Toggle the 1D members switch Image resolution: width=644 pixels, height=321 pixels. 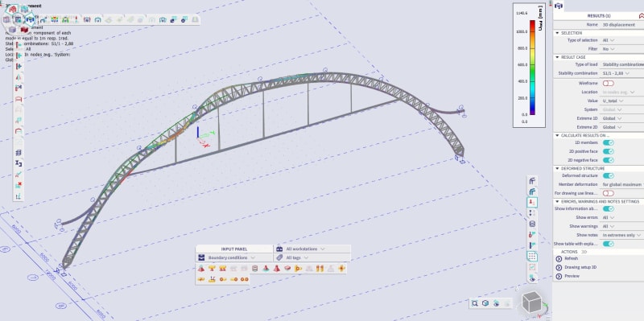point(609,142)
